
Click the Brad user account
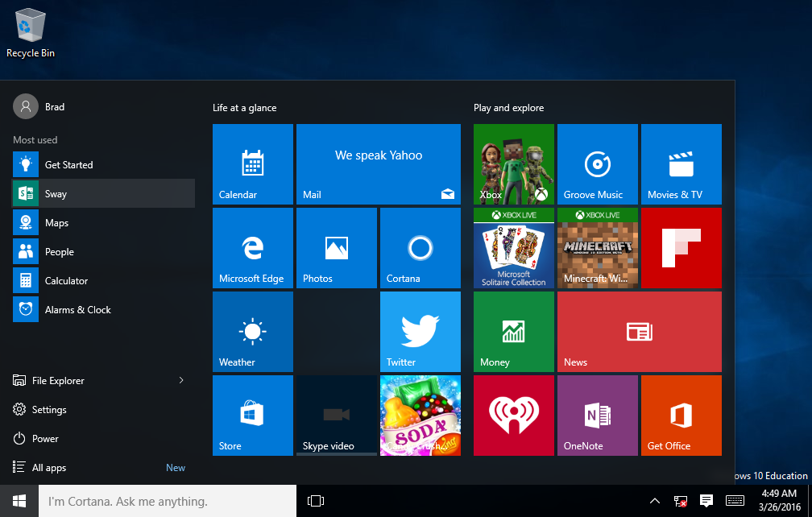pos(39,106)
